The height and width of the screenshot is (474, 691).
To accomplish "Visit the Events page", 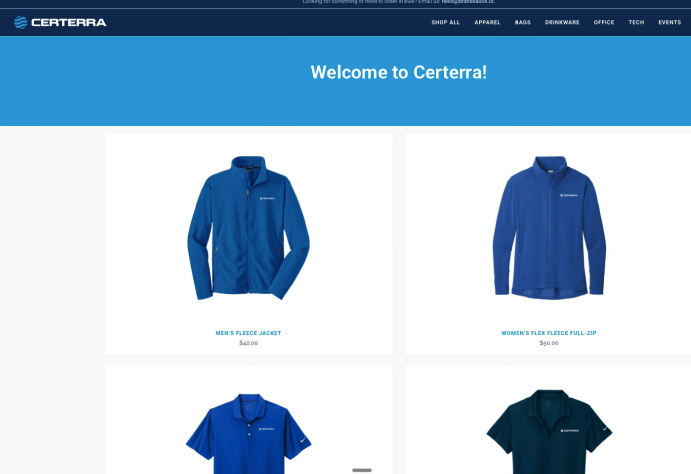I will click(669, 22).
